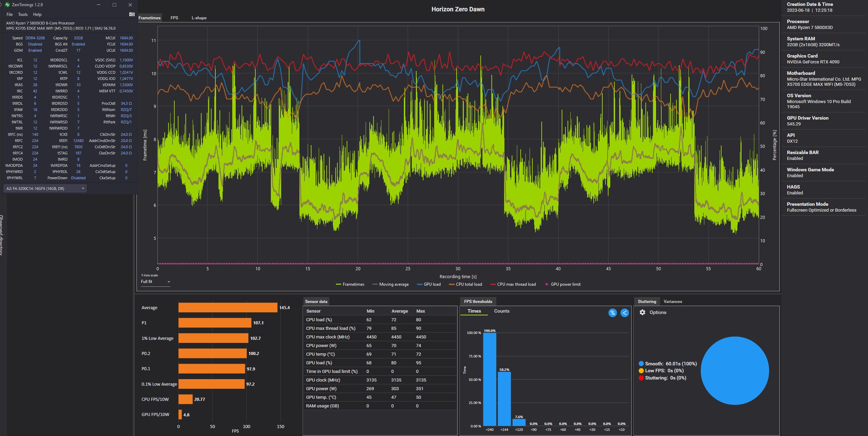Select the Counts tab in FPS thresholds
The width and height of the screenshot is (868, 436).
tap(501, 311)
